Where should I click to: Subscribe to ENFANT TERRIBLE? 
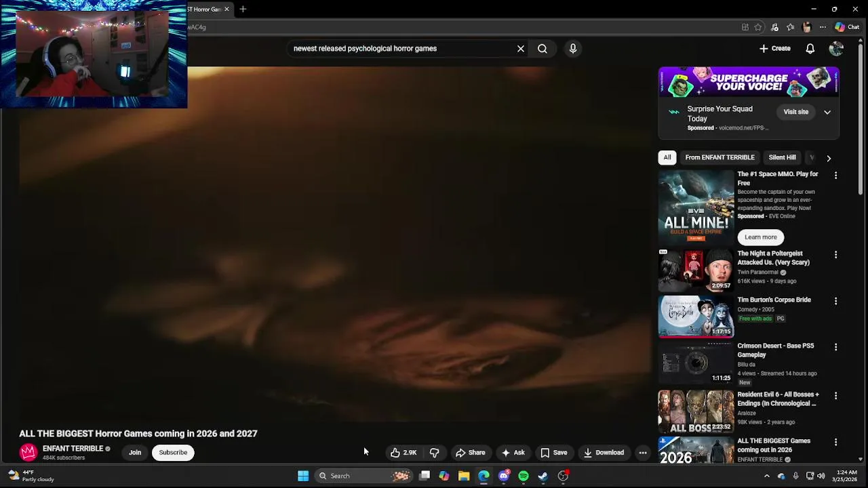click(x=173, y=453)
